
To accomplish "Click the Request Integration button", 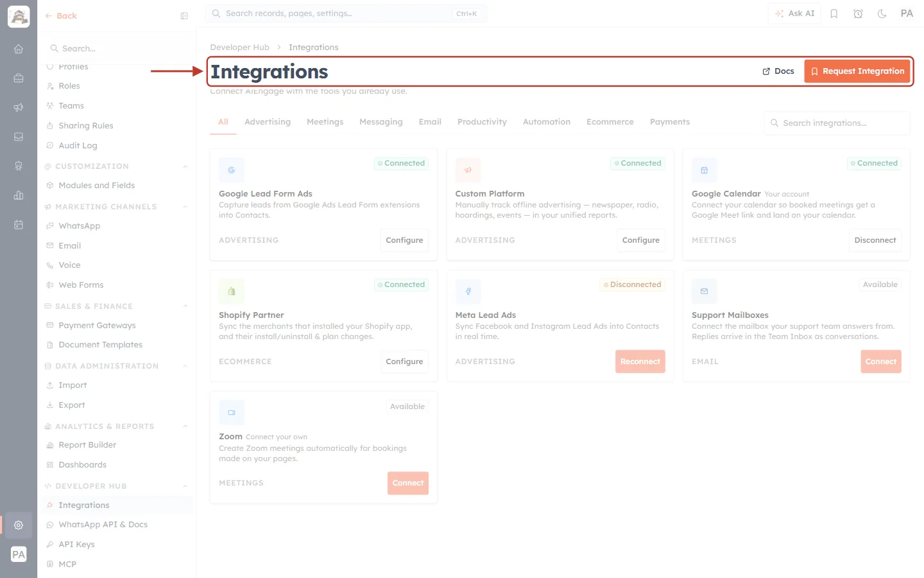I will click(857, 71).
